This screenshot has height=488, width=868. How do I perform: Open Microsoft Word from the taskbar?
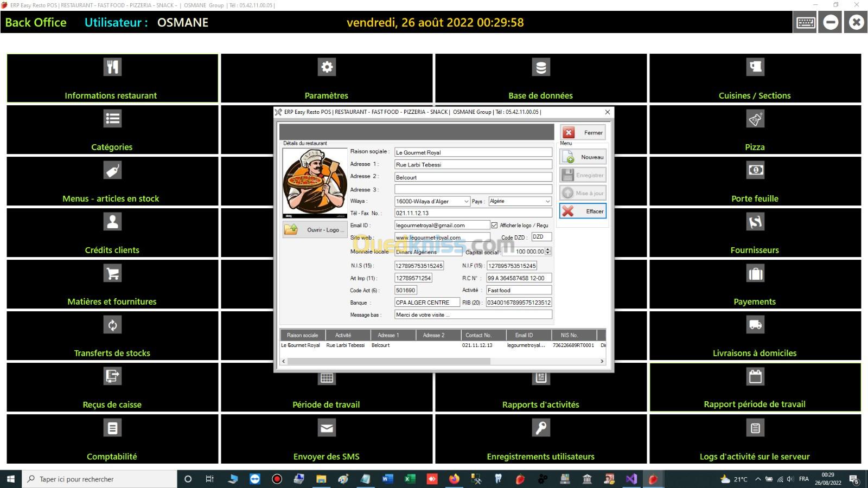pyautogui.click(x=387, y=479)
